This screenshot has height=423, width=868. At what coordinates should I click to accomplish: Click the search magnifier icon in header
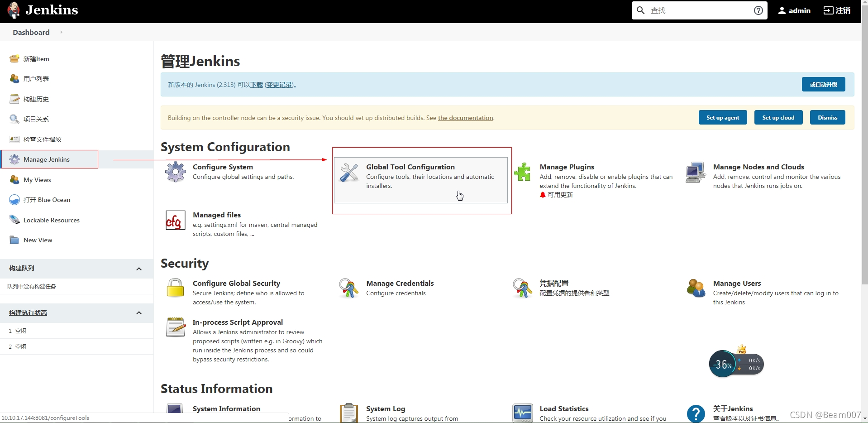[640, 10]
